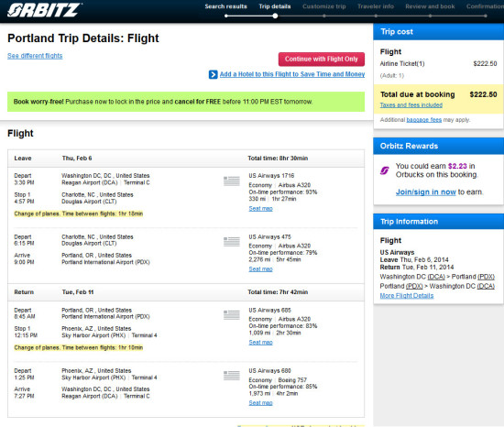Click the US Airways 1716 airline logo icon
504x427 pixels.
[x=232, y=181]
